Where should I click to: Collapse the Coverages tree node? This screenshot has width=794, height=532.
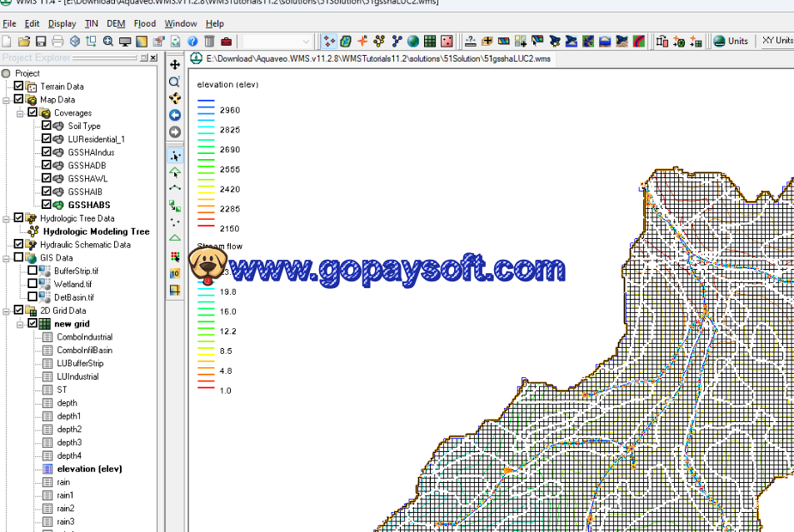(21, 112)
